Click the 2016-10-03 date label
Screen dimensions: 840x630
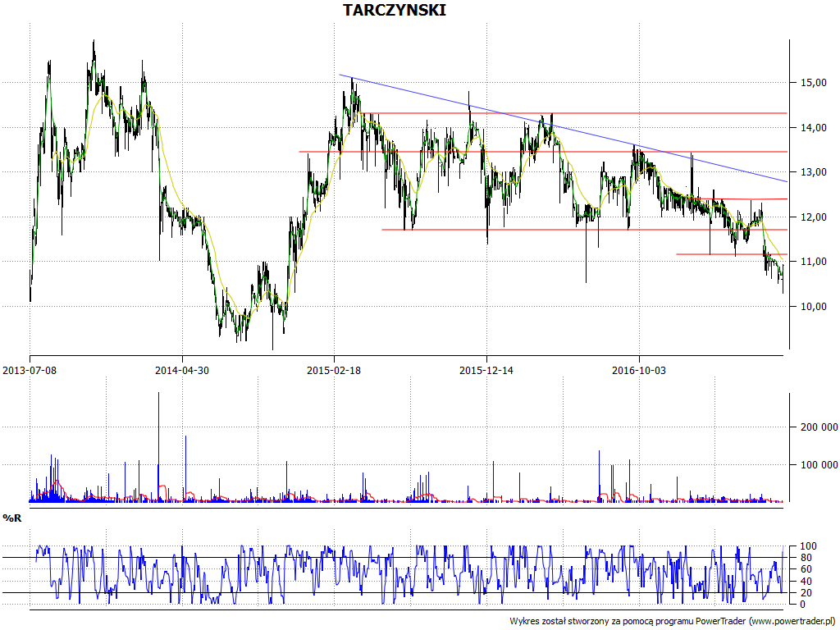click(x=639, y=370)
